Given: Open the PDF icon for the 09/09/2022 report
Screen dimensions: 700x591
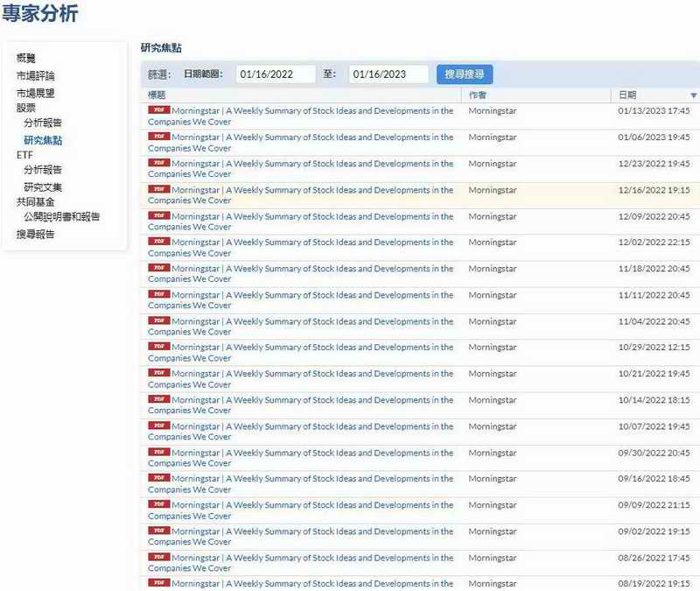Looking at the screenshot, I should 159,504.
